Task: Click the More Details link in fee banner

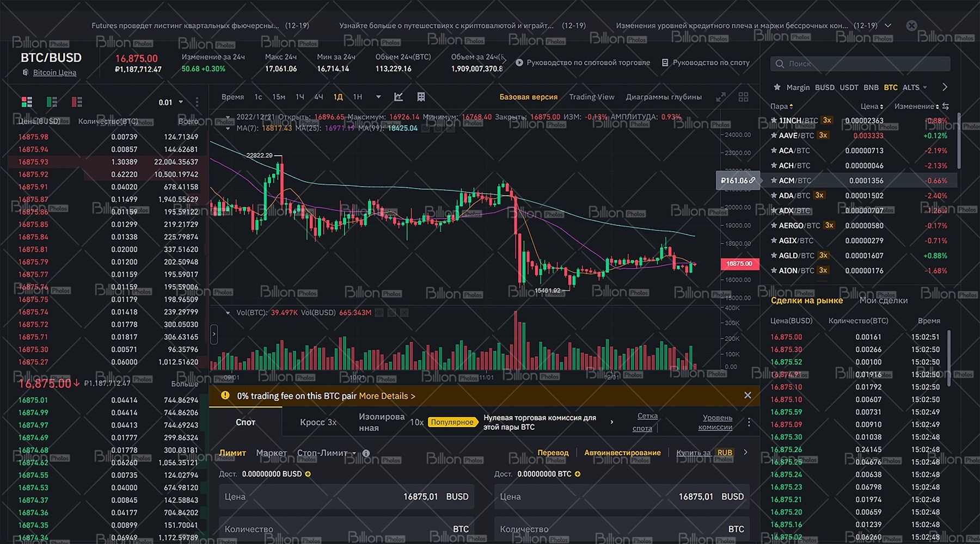Action: pyautogui.click(x=387, y=396)
